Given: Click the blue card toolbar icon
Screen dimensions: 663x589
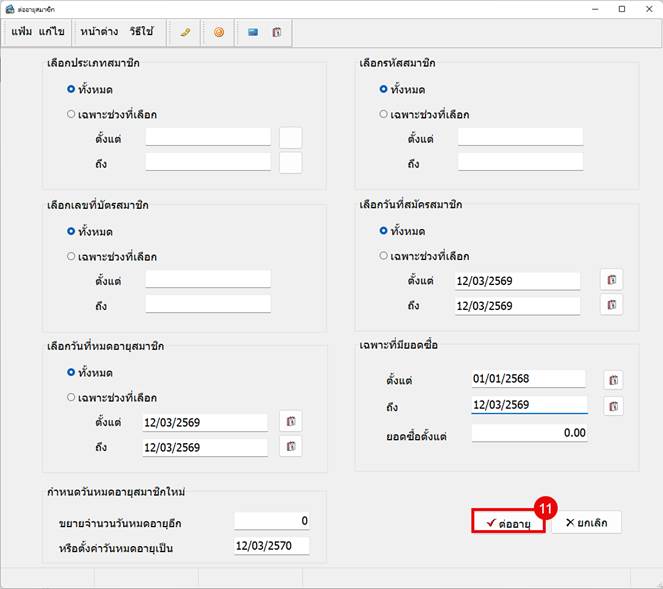Looking at the screenshot, I should (253, 32).
